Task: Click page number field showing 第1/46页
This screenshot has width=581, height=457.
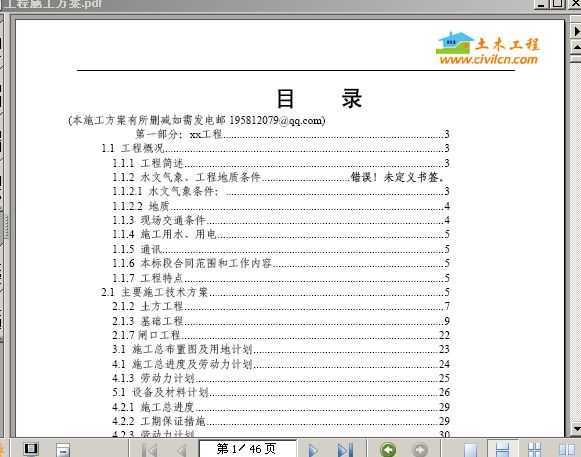Action: (x=247, y=449)
